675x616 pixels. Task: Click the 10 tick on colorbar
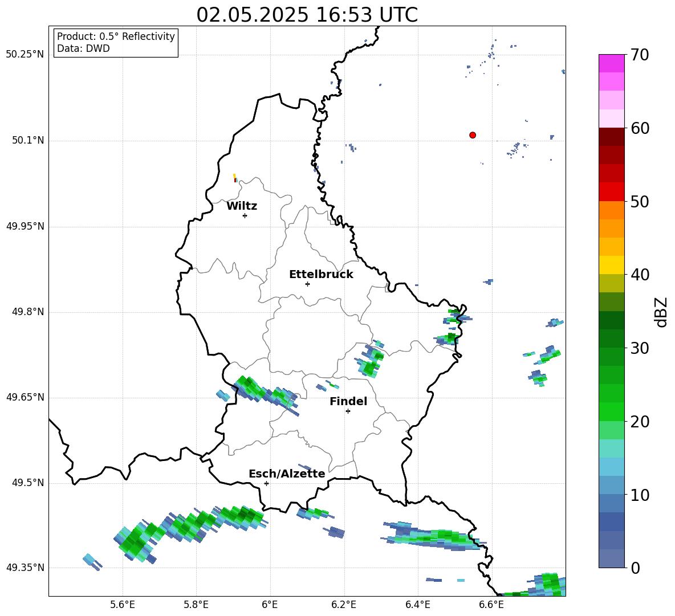(x=640, y=495)
